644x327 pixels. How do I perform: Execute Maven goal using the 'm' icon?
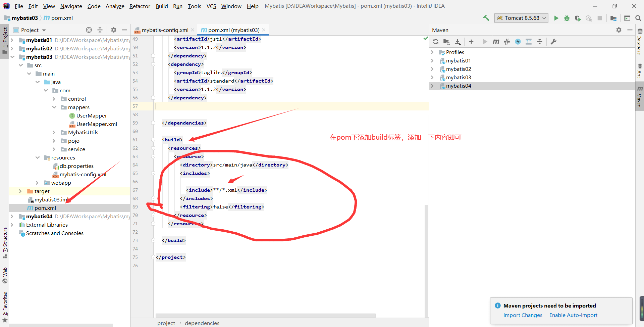[x=496, y=42]
